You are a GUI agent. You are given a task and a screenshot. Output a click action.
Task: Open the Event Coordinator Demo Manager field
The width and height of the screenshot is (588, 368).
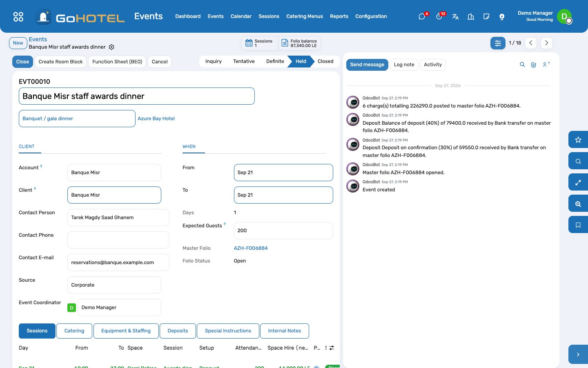119,307
